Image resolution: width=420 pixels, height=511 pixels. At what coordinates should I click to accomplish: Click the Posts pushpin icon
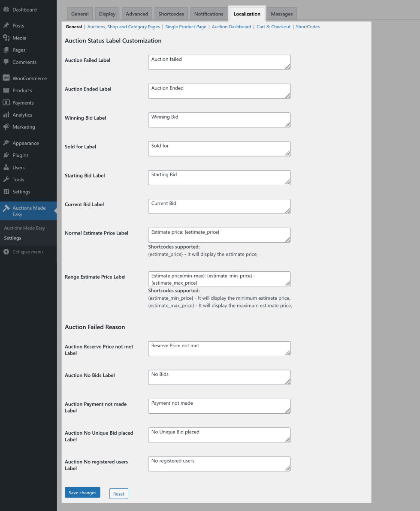pos(6,26)
